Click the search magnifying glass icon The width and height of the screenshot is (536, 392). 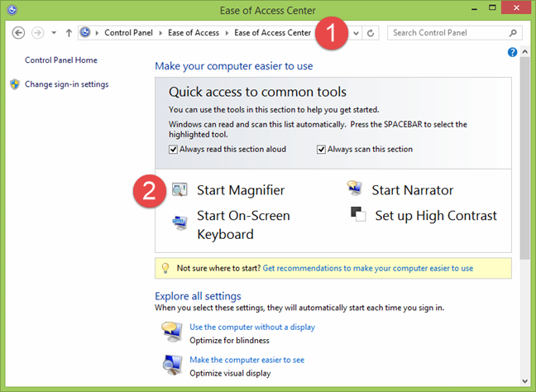[513, 33]
